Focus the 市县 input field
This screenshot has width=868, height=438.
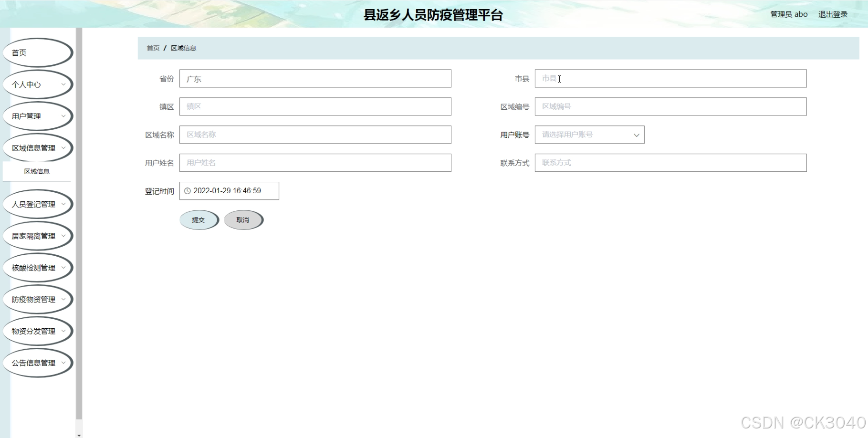(670, 79)
